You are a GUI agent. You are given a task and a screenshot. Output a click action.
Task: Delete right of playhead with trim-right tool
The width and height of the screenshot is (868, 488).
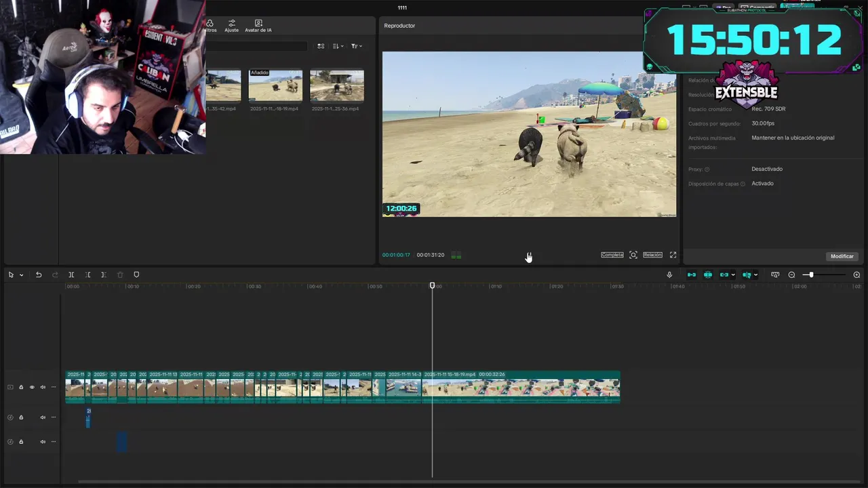[103, 274]
